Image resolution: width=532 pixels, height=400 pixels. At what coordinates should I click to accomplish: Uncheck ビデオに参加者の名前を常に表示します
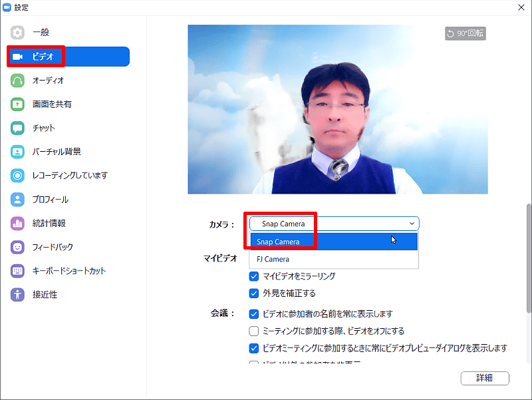point(254,314)
